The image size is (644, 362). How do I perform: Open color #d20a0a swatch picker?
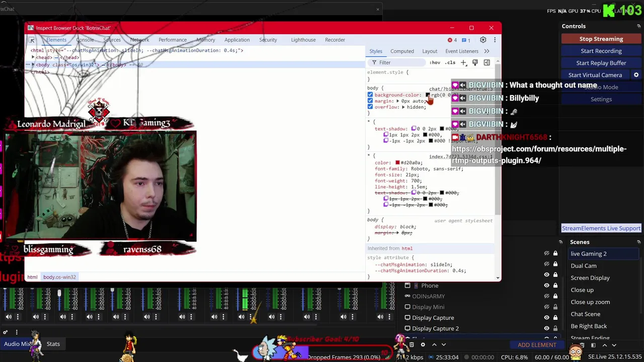click(x=397, y=163)
